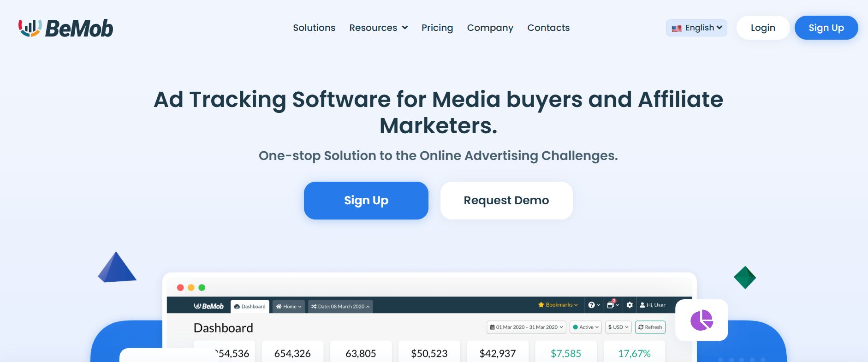
Task: Click the green diamond shape
Action: 745,278
